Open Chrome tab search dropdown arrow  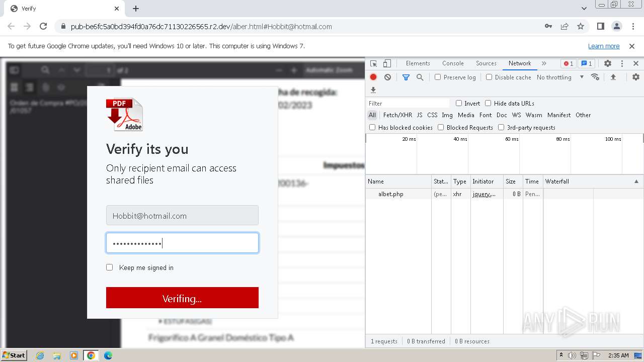[x=584, y=9]
